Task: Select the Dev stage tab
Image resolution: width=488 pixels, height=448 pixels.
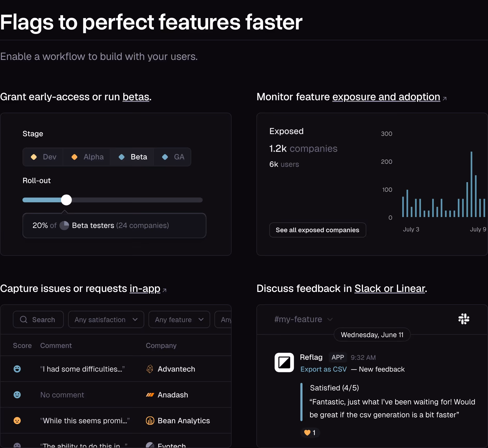Action: tap(43, 157)
